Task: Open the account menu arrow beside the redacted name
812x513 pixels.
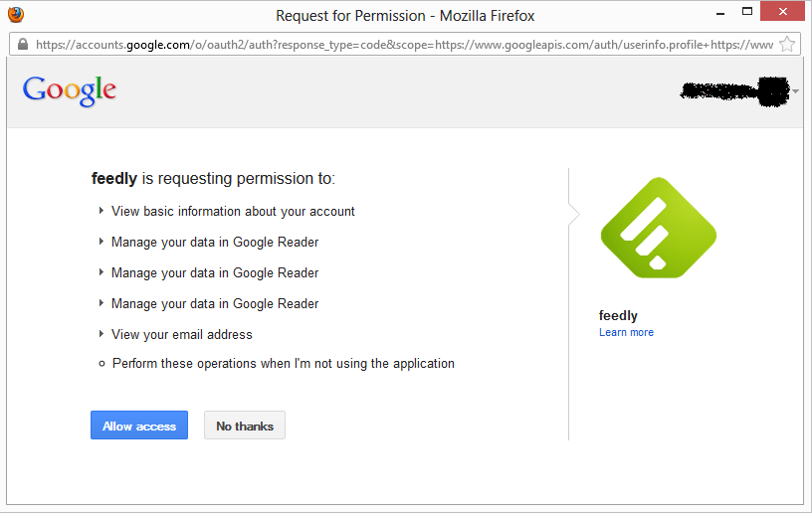Action: [795, 91]
